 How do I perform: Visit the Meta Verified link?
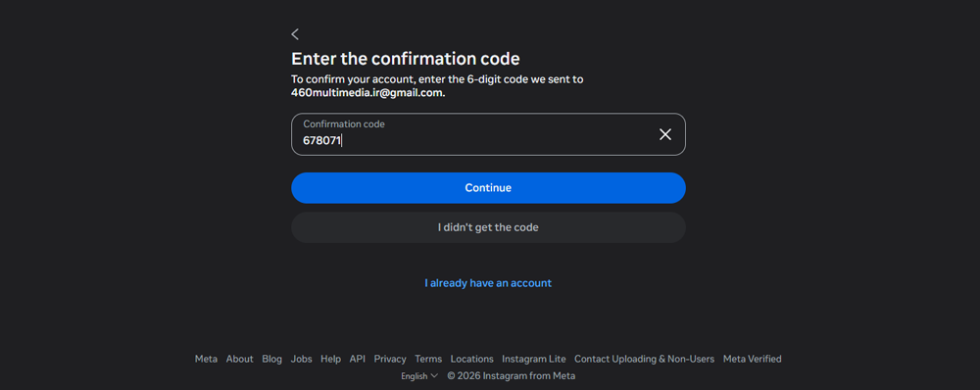pos(752,359)
